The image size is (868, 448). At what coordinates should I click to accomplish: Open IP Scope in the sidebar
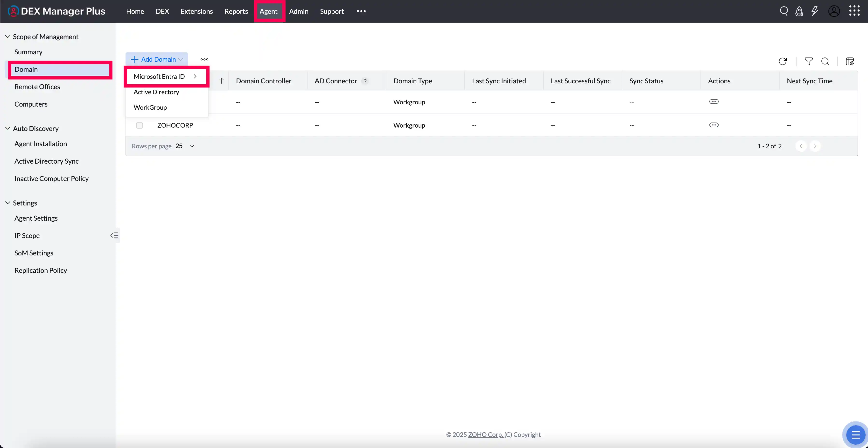coord(27,235)
